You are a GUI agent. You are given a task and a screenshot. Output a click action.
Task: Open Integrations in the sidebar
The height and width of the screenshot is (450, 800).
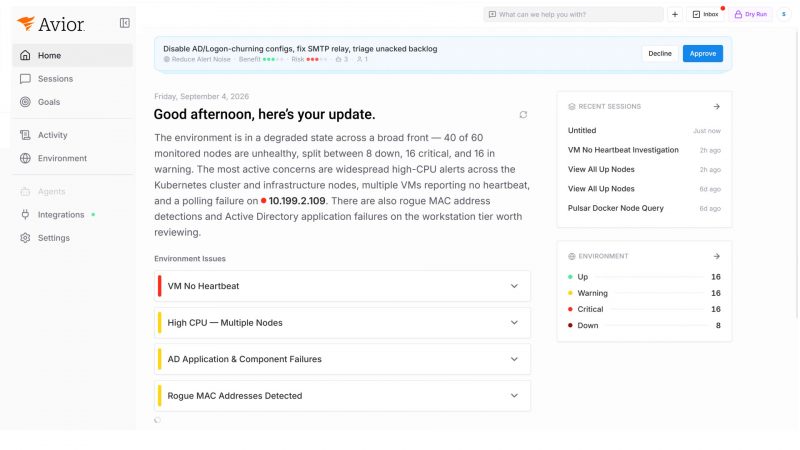click(72, 215)
